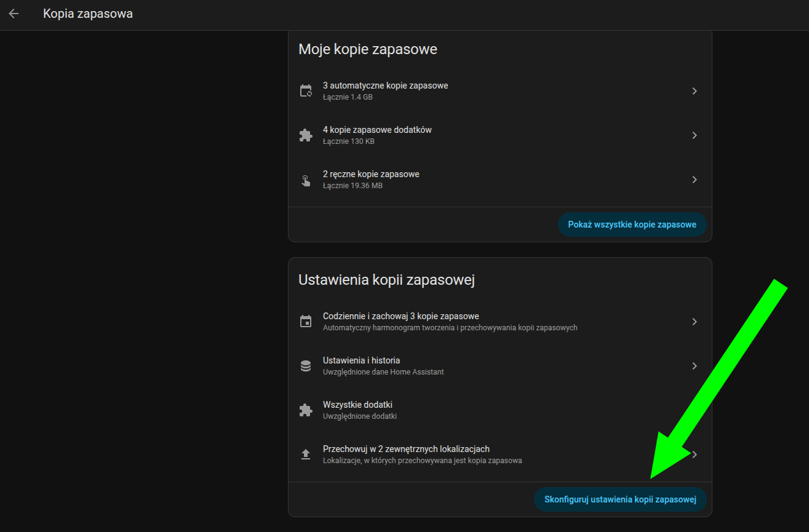Open chevron on the 'Wszystkie dodatki' row

[694, 410]
